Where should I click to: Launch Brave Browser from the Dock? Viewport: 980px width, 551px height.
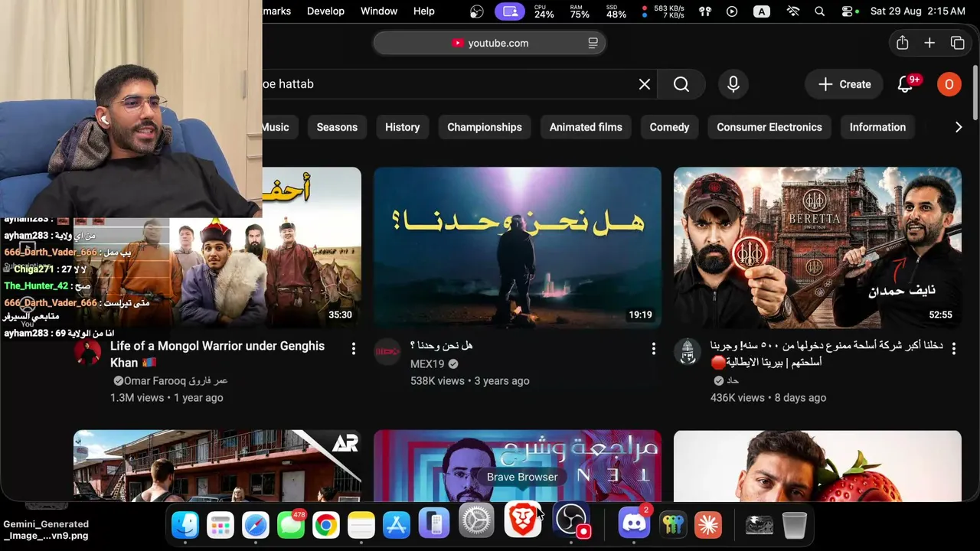(523, 521)
